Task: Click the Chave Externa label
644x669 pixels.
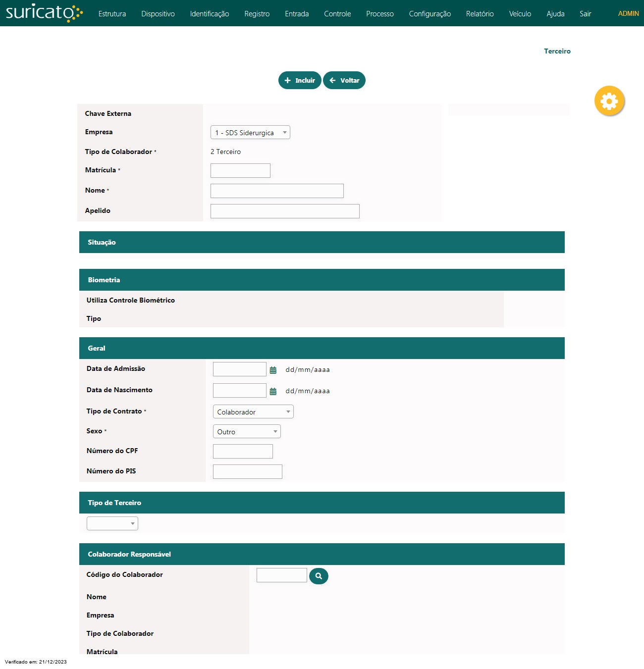Action: [x=108, y=113]
